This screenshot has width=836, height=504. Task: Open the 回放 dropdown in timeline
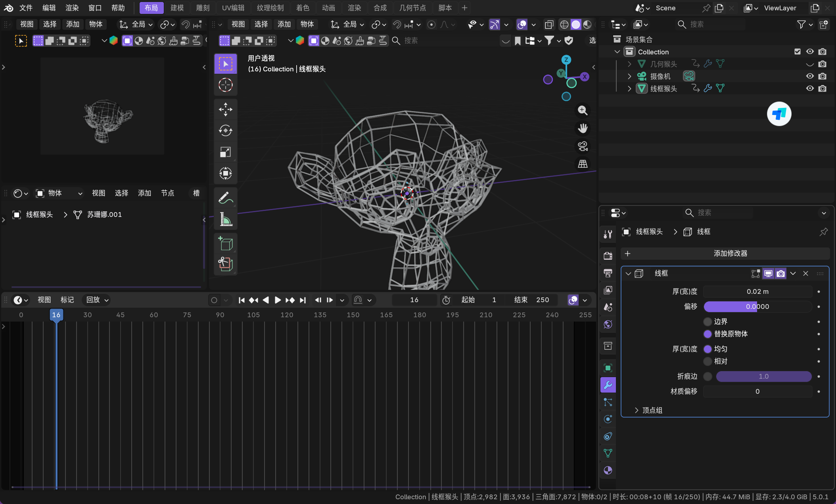point(97,300)
